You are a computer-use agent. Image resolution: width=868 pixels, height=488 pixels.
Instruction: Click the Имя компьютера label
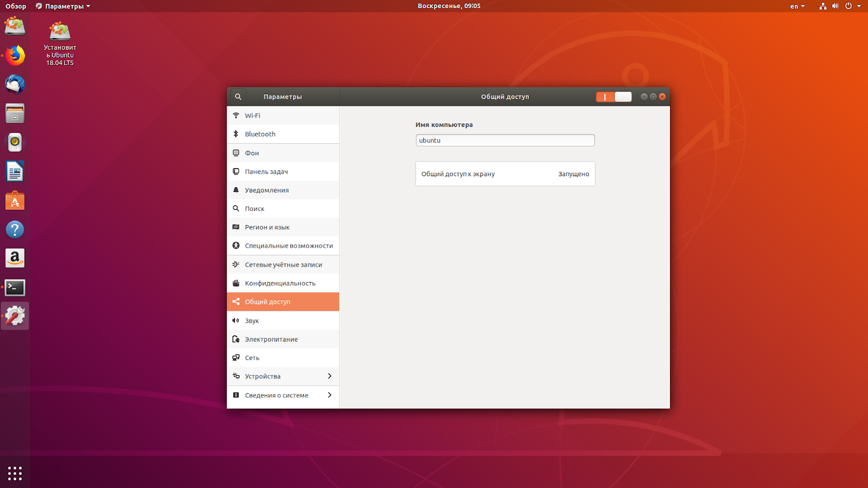coord(444,125)
